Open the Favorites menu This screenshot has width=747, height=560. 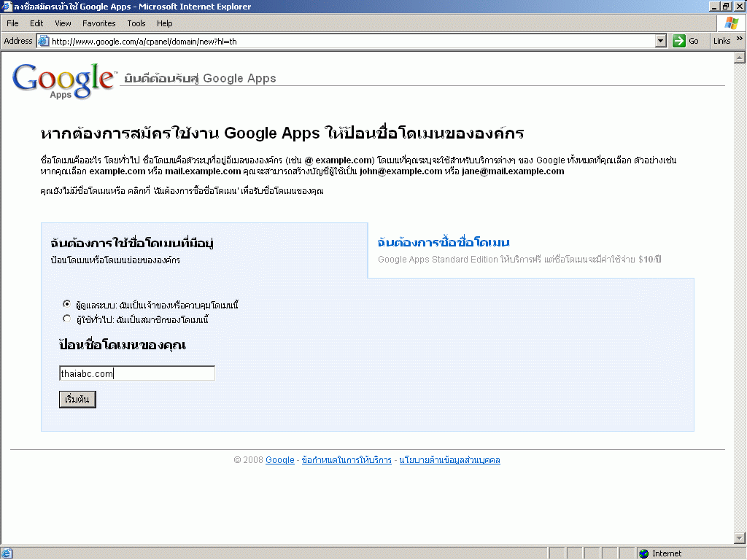click(x=98, y=23)
